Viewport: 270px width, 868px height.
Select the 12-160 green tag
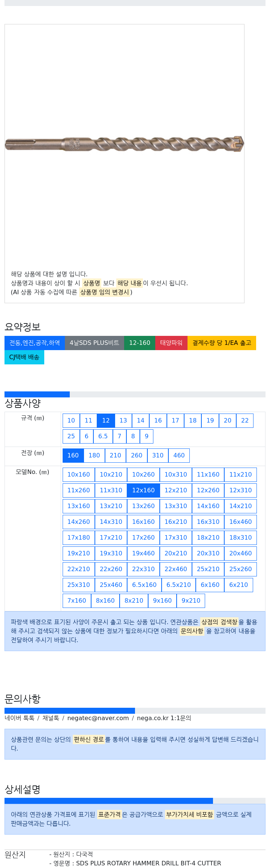tap(139, 343)
